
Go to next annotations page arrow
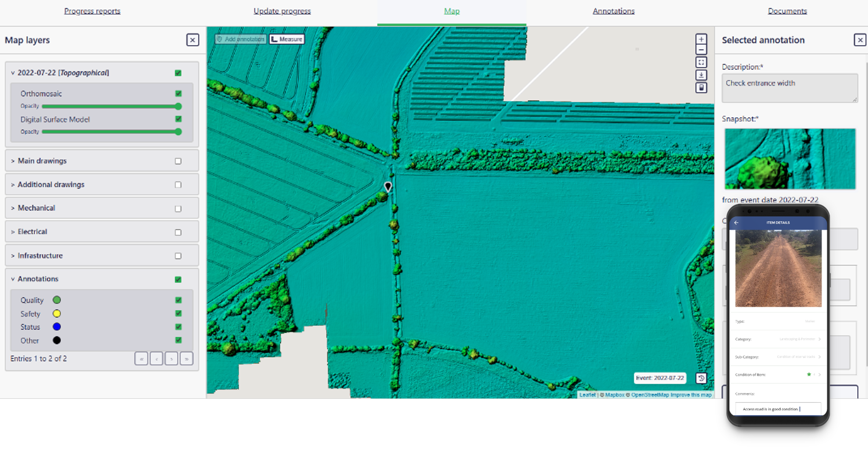[172, 359]
